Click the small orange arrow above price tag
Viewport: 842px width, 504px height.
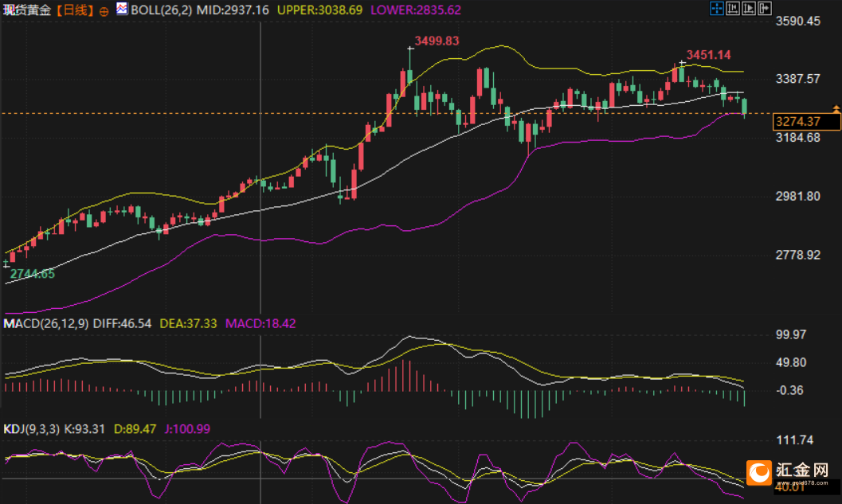pos(836,109)
